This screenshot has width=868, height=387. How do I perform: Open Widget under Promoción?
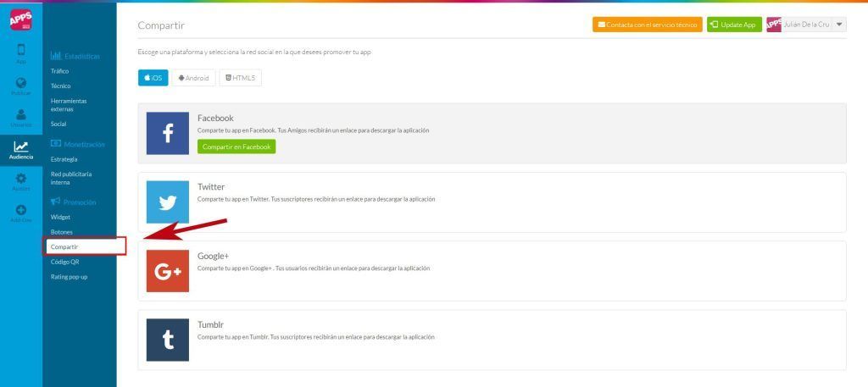(x=60, y=218)
